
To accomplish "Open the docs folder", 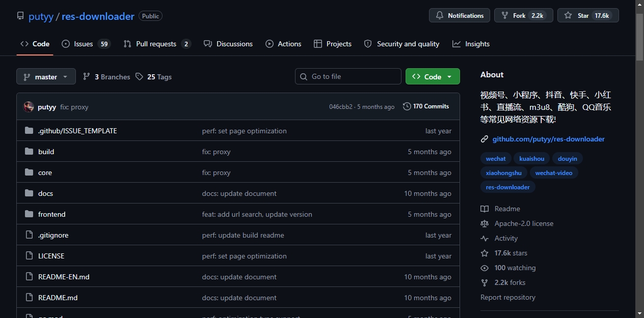I will pyautogui.click(x=45, y=193).
